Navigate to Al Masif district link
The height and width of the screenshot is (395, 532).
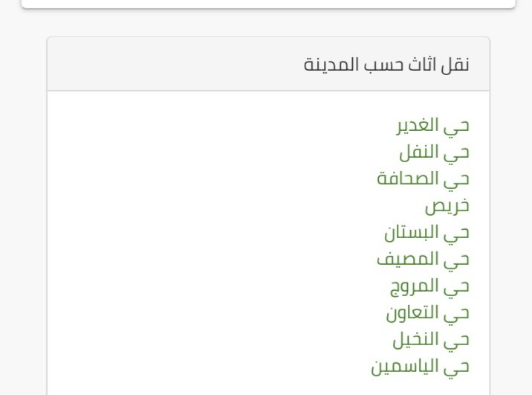(x=423, y=260)
